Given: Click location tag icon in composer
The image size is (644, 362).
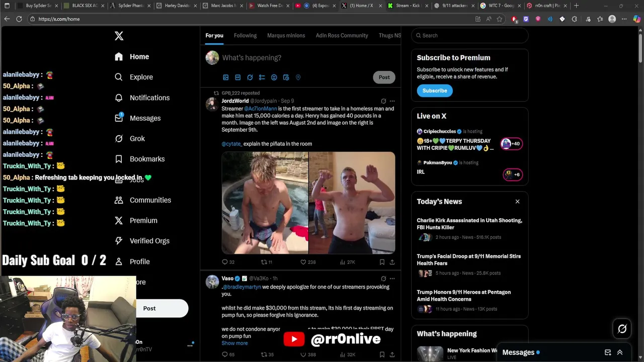Looking at the screenshot, I should [298, 77].
